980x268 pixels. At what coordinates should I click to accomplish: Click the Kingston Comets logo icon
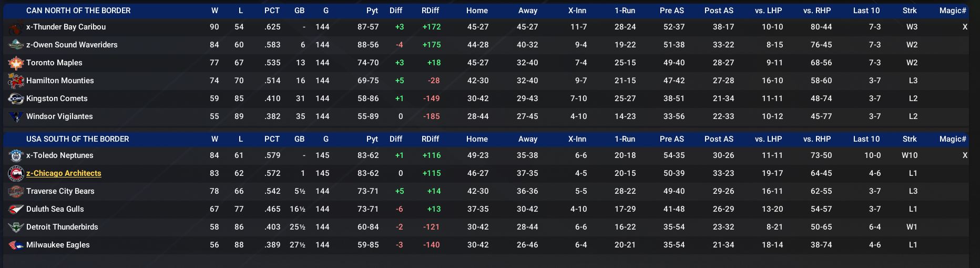click(16, 99)
